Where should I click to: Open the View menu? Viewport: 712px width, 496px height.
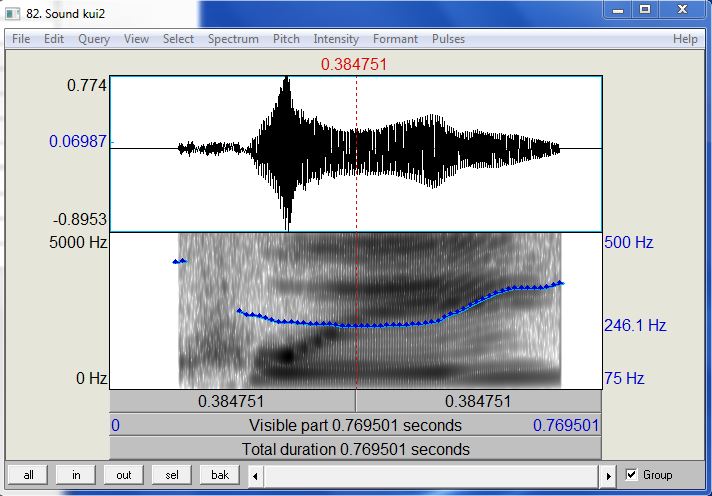[136, 39]
